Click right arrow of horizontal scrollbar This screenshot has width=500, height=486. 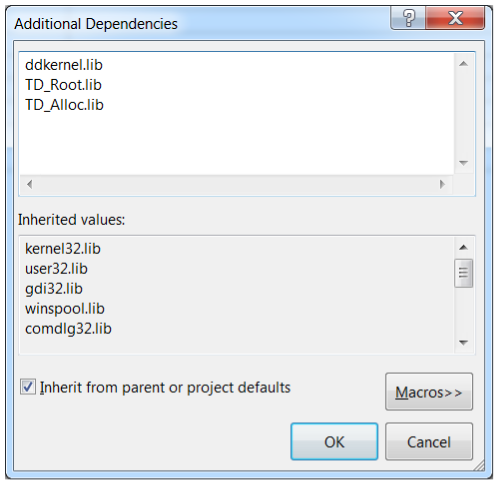[442, 184]
